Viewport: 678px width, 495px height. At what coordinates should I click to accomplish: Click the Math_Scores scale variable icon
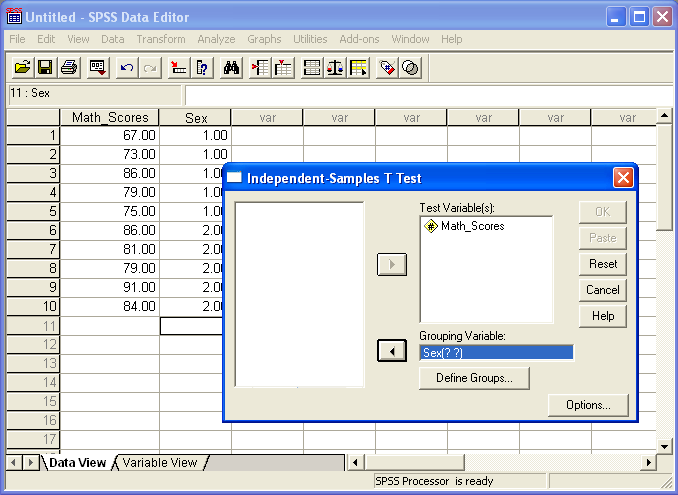(x=431, y=226)
